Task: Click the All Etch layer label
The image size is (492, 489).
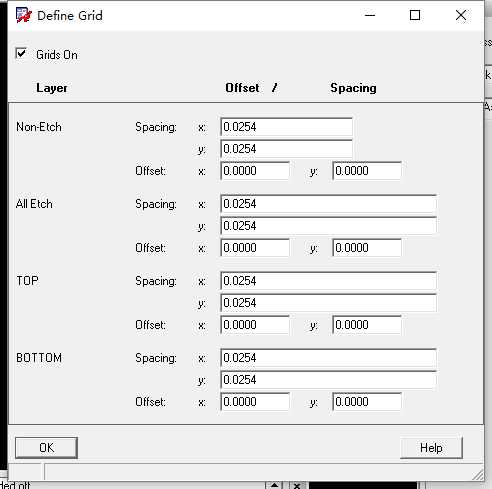Action: tap(34, 204)
